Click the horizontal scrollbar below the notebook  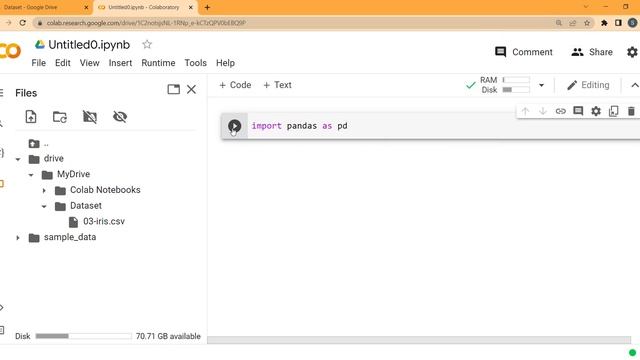point(419,340)
